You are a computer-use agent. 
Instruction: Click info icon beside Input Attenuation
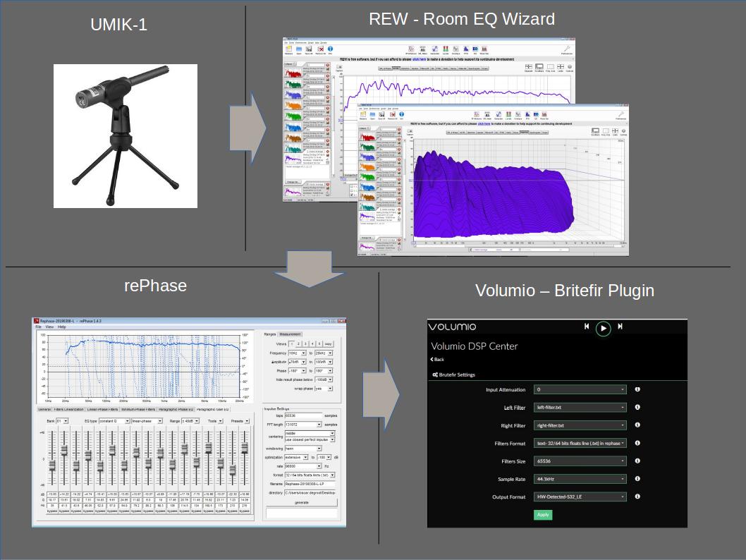[x=637, y=389]
